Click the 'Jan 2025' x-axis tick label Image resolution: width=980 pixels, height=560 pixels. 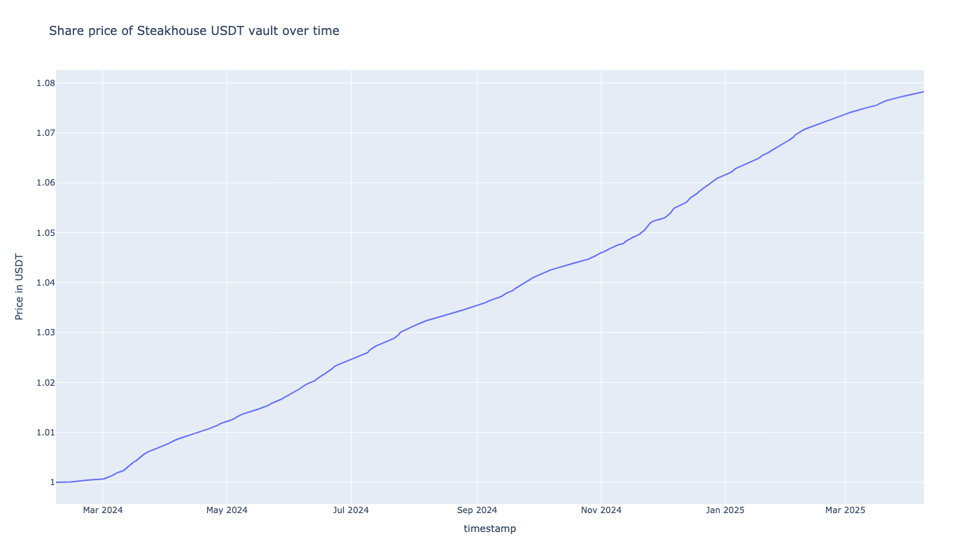tap(725, 510)
